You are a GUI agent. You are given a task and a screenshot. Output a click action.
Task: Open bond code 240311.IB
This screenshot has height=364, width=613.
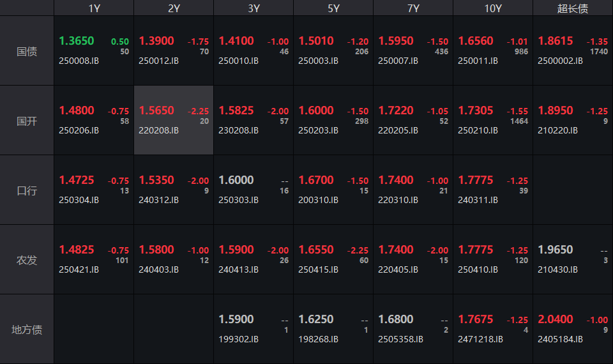pyautogui.click(x=478, y=200)
